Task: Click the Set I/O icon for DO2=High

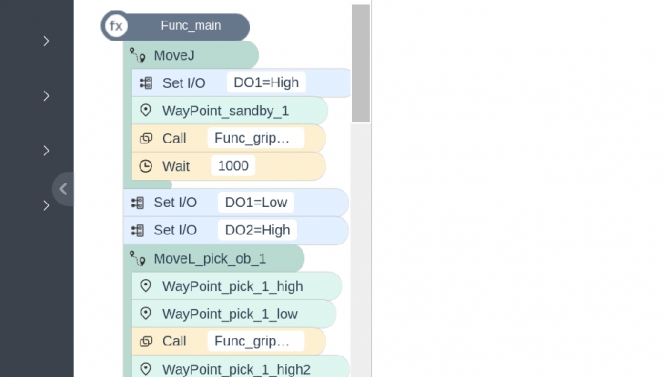Action: click(137, 230)
